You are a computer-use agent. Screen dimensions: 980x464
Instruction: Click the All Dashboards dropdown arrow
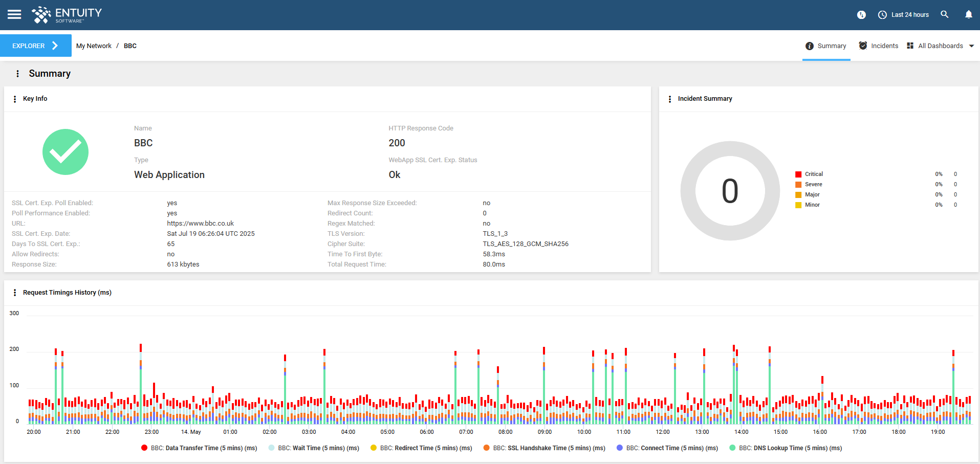(x=971, y=46)
